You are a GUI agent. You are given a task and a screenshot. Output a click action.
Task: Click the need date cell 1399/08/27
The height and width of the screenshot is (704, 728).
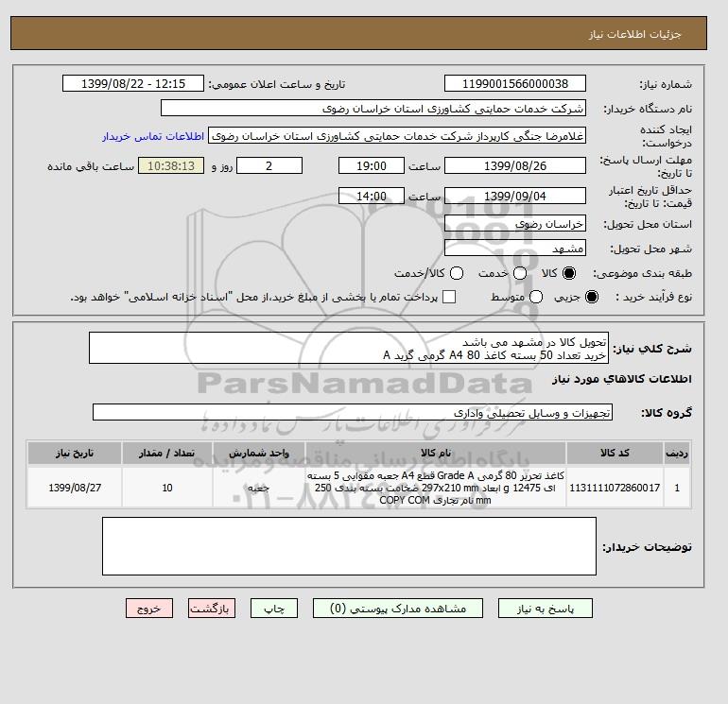click(x=75, y=488)
